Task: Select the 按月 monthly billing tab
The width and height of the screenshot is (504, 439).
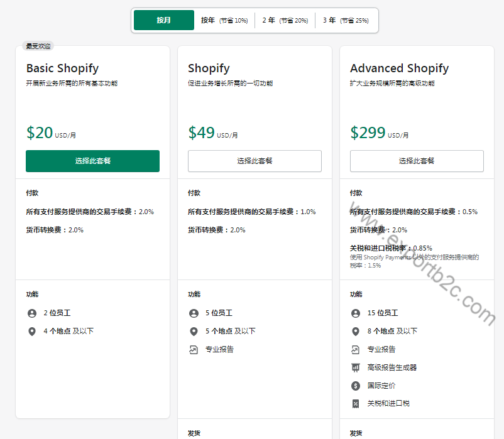Action: (164, 20)
